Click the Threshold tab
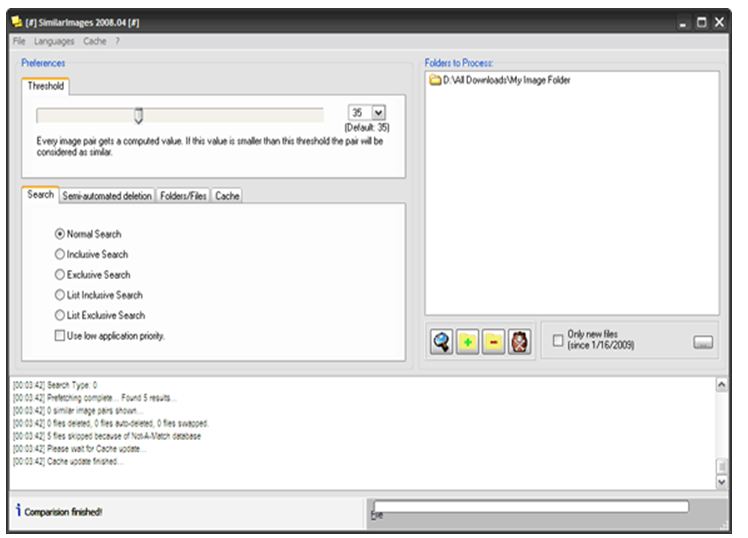The height and width of the screenshot is (538, 748). pyautogui.click(x=45, y=86)
